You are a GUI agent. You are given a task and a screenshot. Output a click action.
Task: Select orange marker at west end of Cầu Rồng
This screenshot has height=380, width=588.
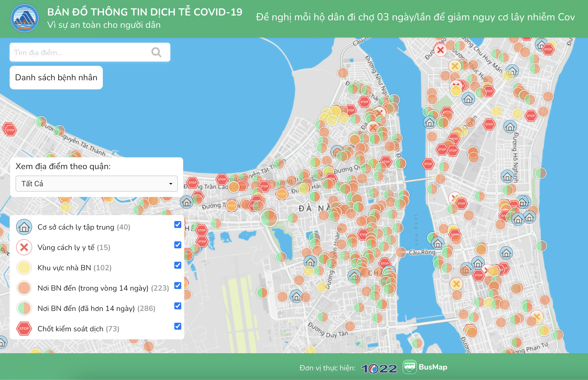(401, 252)
